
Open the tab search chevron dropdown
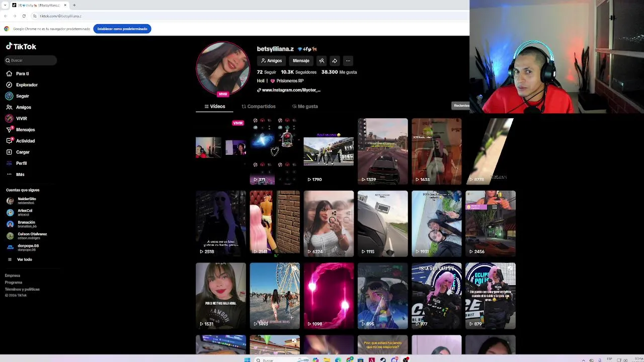[x=5, y=5]
